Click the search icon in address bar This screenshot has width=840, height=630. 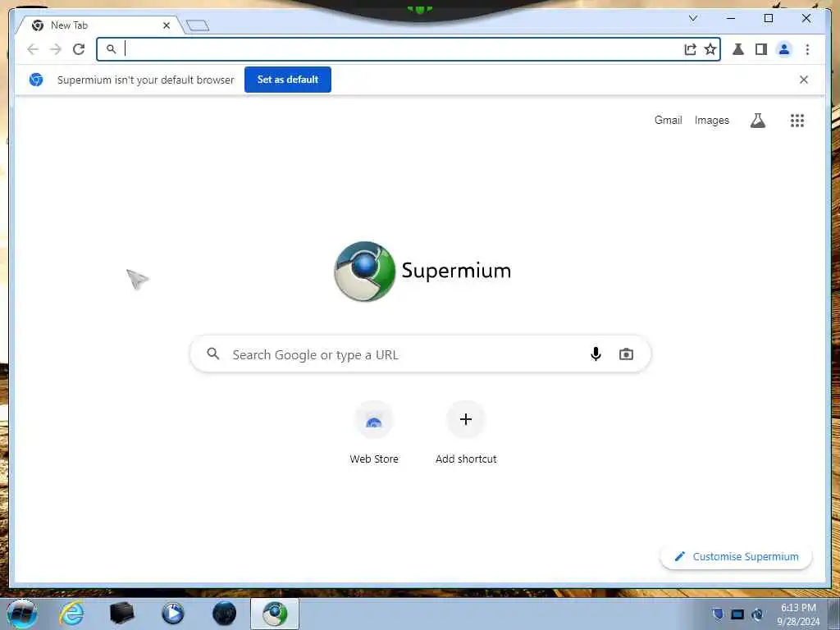pyautogui.click(x=111, y=49)
